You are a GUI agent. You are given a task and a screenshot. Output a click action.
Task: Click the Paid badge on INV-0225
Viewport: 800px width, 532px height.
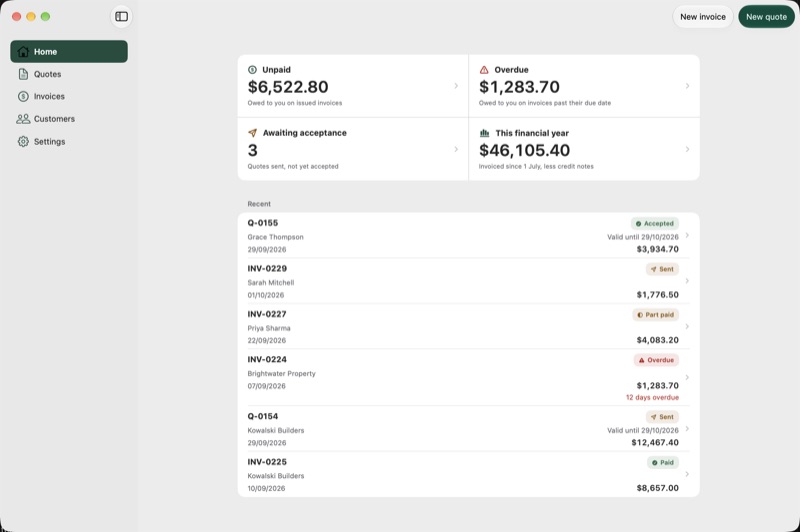(663, 463)
